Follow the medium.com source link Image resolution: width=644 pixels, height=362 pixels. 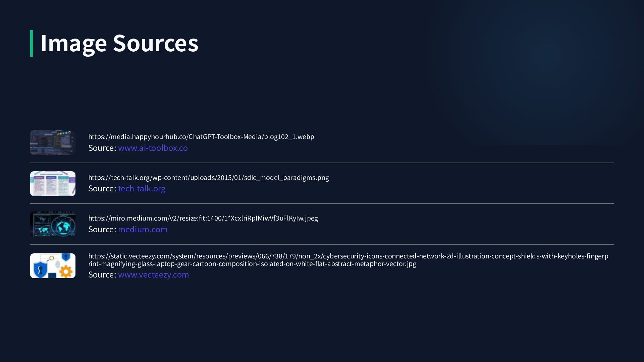coord(143,229)
